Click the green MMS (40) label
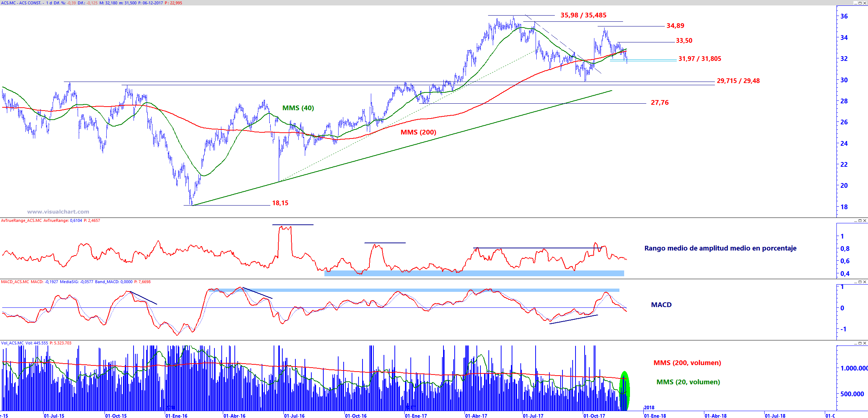Viewport: 868px width, 418px height. tap(298, 108)
